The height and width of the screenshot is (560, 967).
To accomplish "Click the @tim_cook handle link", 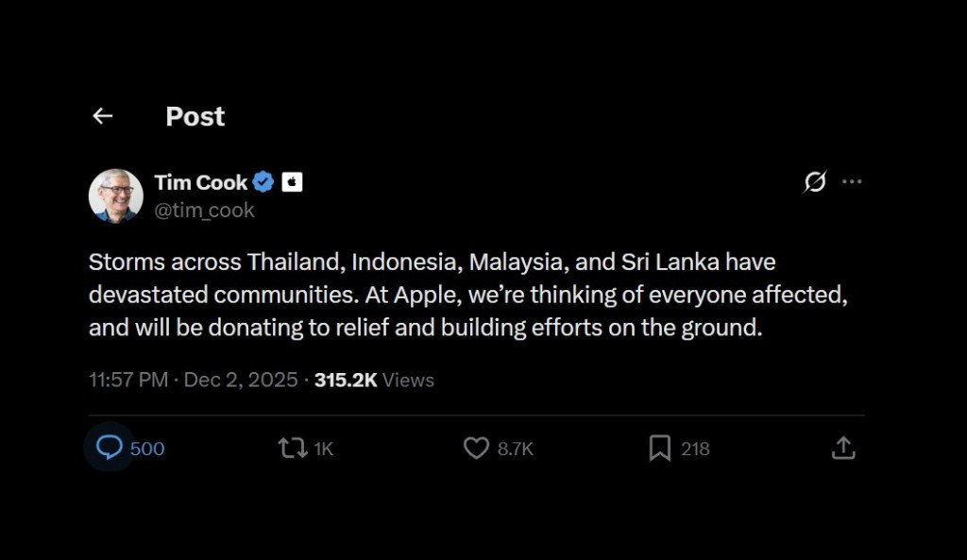I will (202, 210).
